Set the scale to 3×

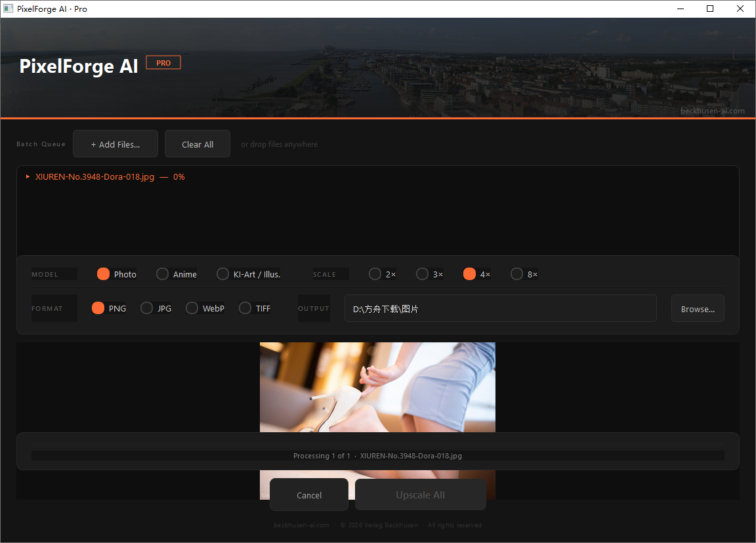tap(430, 274)
